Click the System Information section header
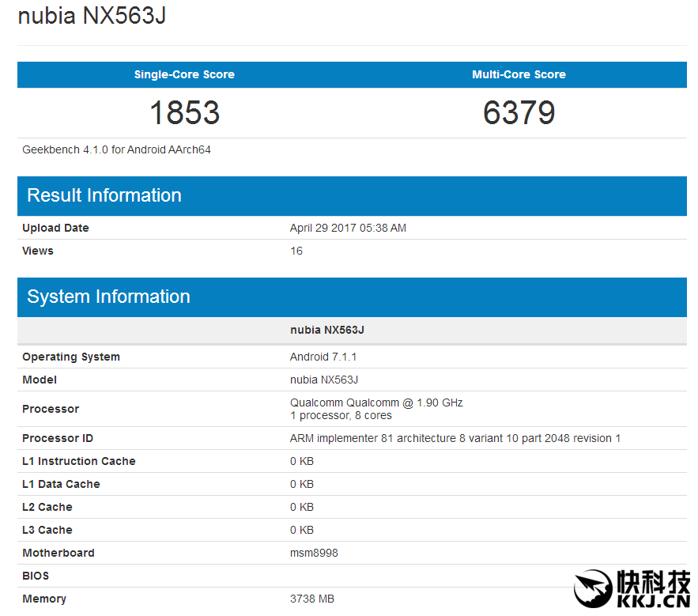The height and width of the screenshot is (616, 698). click(x=108, y=297)
